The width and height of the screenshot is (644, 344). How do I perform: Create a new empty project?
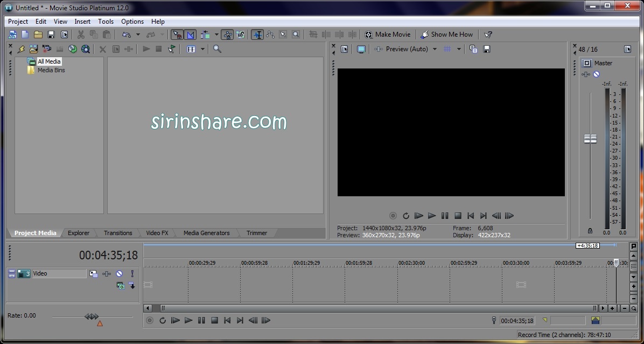pos(25,35)
